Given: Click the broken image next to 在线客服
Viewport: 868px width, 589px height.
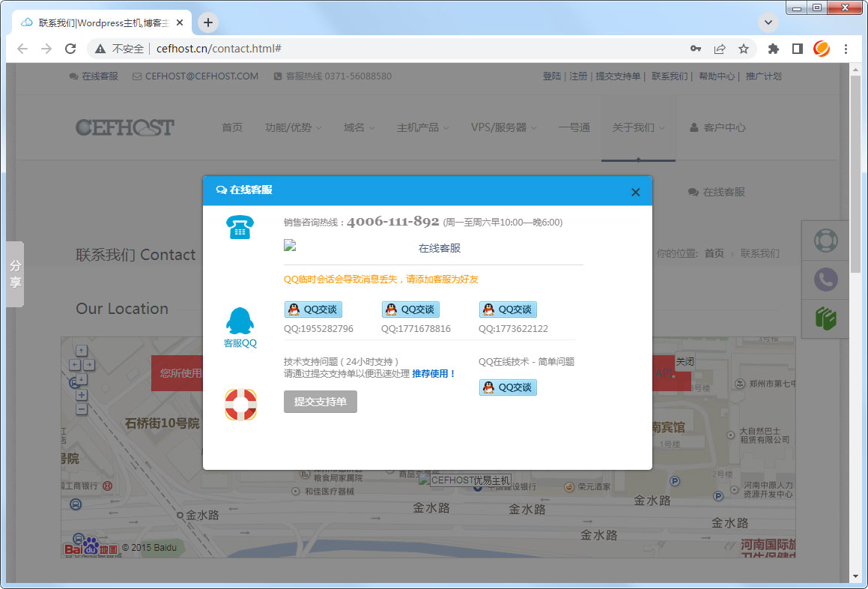Looking at the screenshot, I should [290, 246].
